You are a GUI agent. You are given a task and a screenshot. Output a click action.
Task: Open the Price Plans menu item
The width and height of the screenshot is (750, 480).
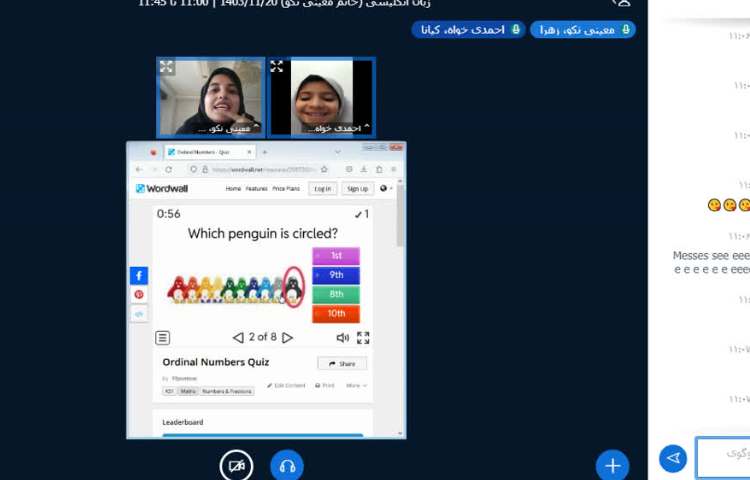click(x=286, y=188)
